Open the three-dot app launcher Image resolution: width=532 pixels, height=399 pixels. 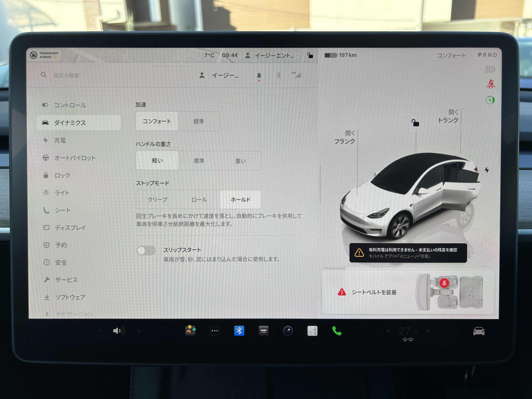(x=214, y=331)
